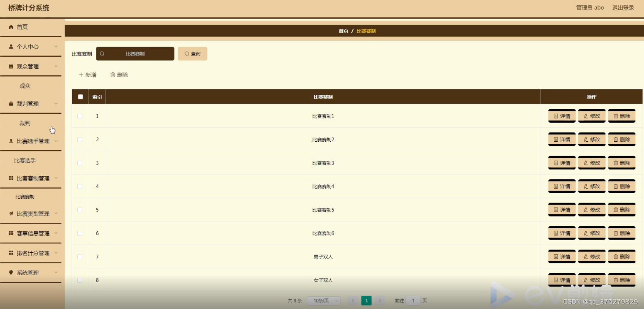This screenshot has width=644, height=309.
Task: Click the home icon beside 首页
Action: pyautogui.click(x=11, y=27)
